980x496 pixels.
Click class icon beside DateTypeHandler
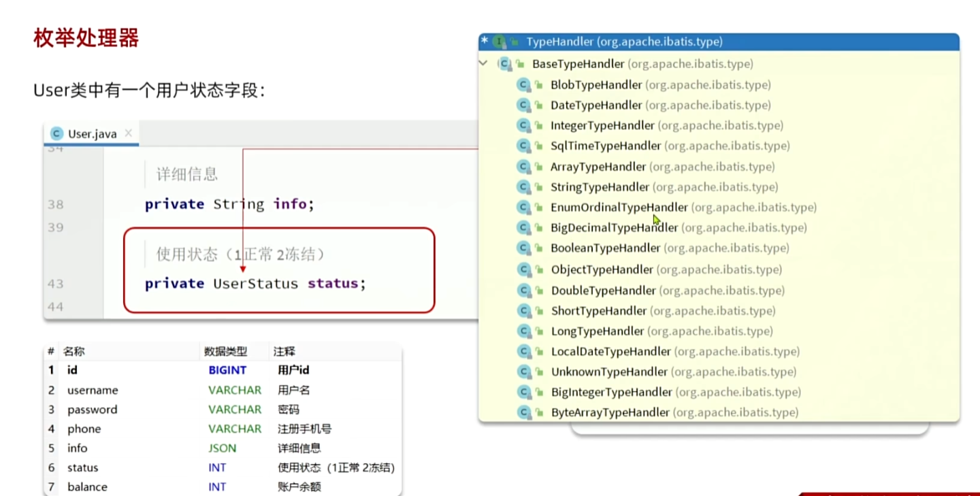coord(523,105)
